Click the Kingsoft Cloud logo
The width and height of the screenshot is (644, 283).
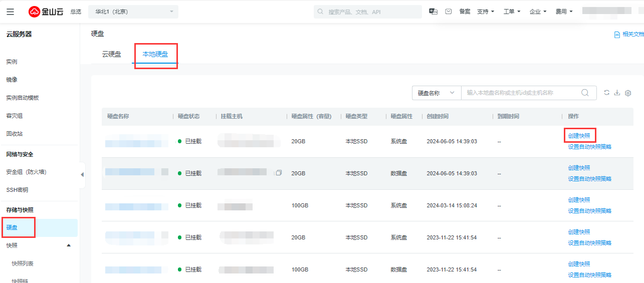[x=46, y=12]
